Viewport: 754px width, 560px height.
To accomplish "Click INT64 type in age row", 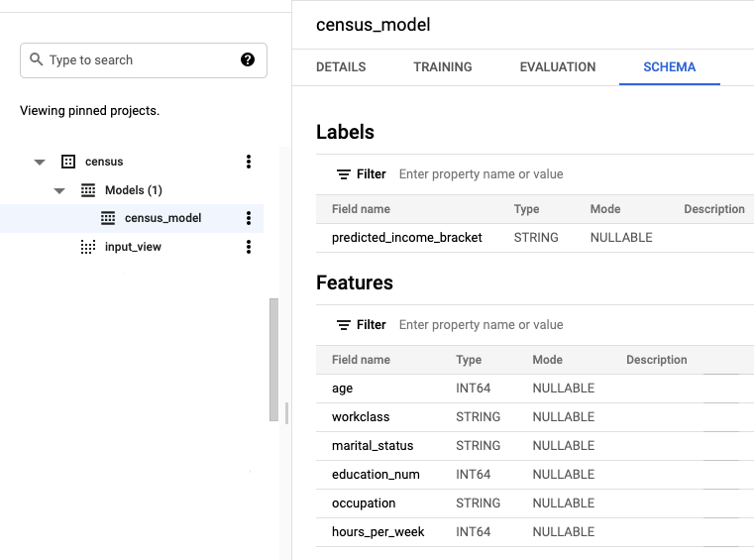I will (474, 389).
